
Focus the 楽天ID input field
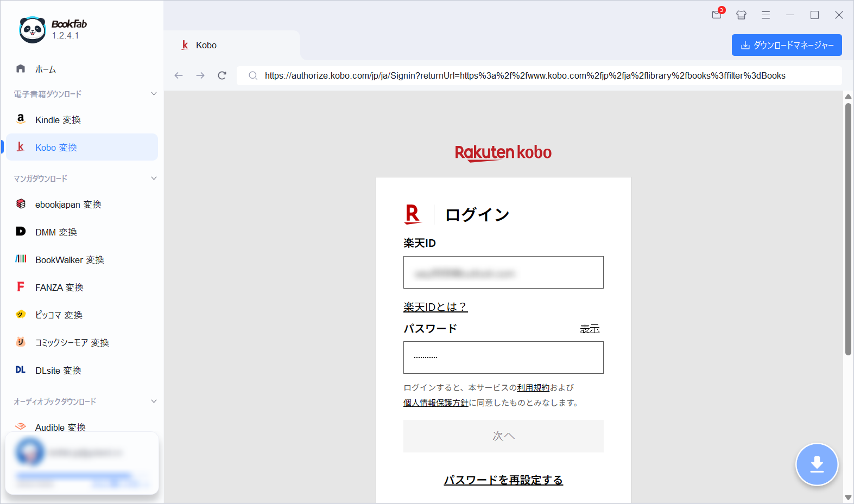coord(503,272)
